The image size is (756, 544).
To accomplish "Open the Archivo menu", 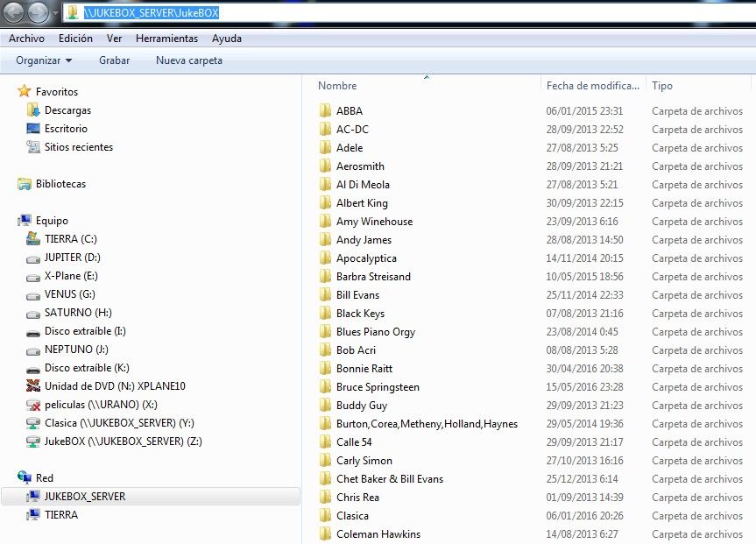I will tap(26, 38).
